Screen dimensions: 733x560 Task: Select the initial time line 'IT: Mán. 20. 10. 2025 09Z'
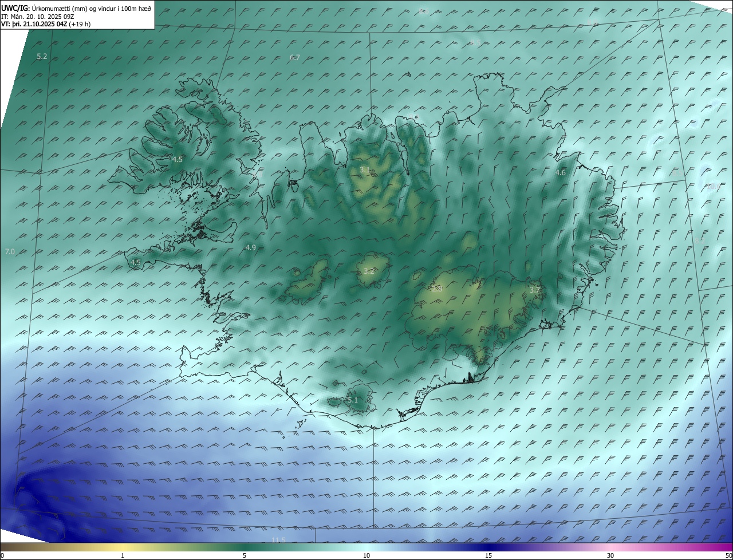tap(37, 17)
